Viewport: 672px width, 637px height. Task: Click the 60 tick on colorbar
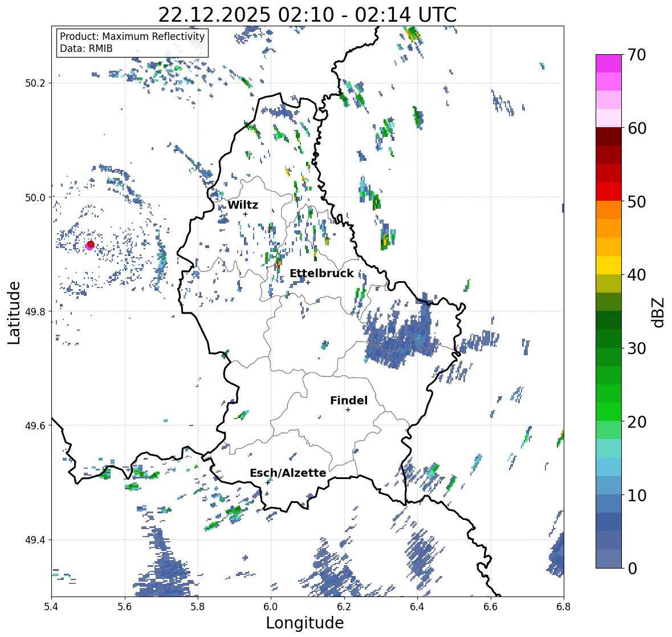[x=637, y=128]
